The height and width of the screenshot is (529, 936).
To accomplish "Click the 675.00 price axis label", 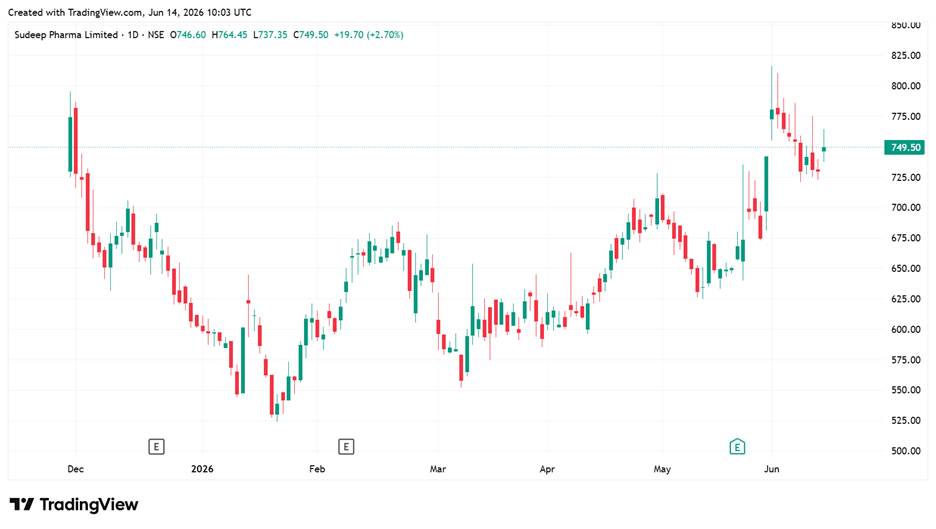I will [906, 238].
